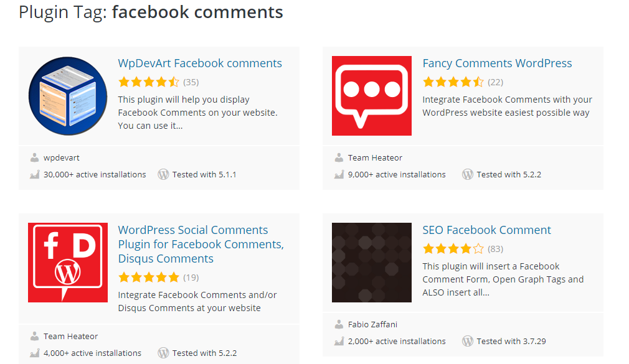Click the Team Heateor author under Fancy Comments
The width and height of the screenshot is (629, 364).
(x=375, y=158)
